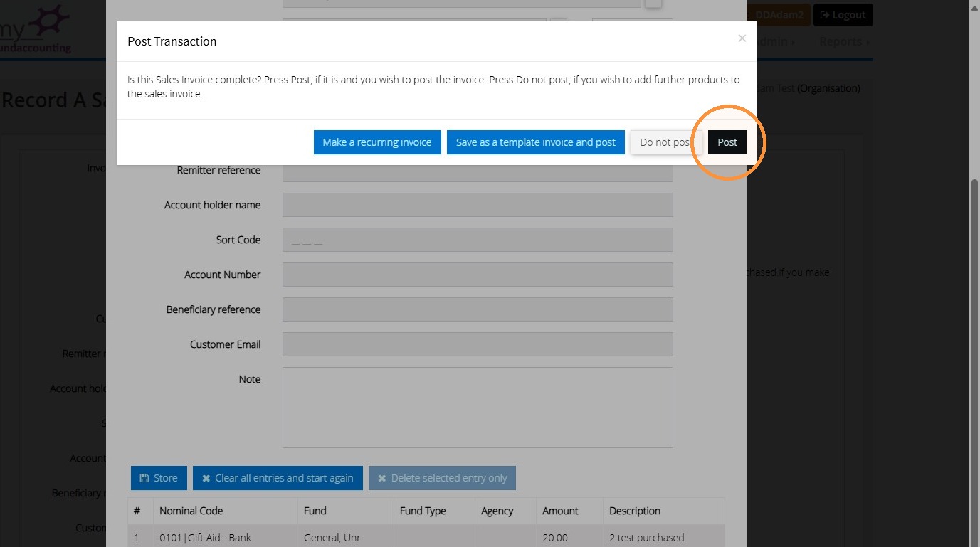Choose Do not post
The image size is (980, 547).
point(666,142)
